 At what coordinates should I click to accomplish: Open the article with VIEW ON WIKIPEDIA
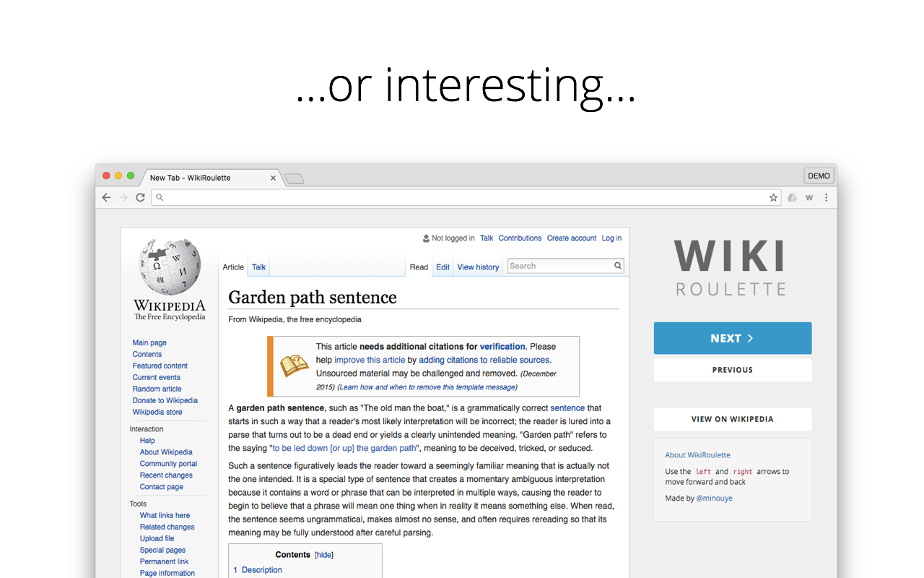click(x=732, y=419)
